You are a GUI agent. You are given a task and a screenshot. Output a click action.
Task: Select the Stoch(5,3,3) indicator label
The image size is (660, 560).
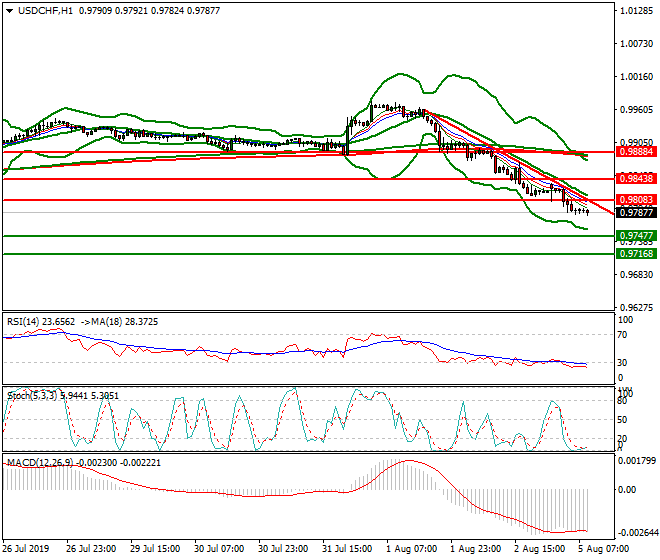click(x=32, y=395)
